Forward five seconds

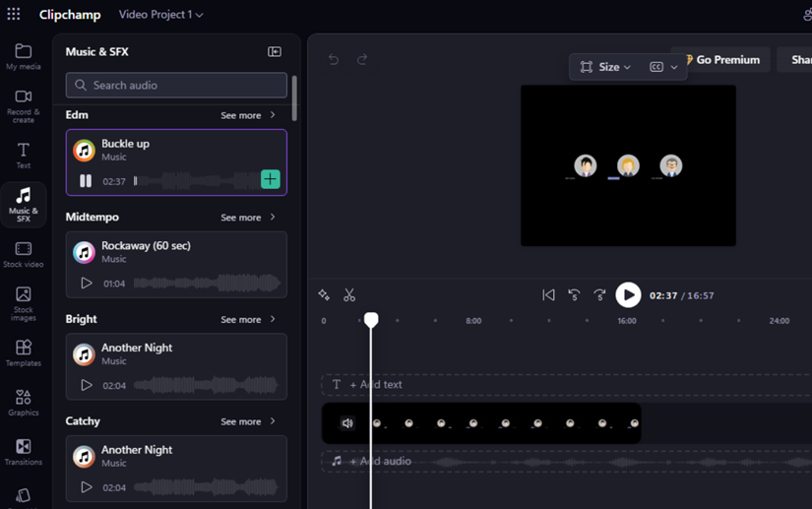(x=599, y=295)
